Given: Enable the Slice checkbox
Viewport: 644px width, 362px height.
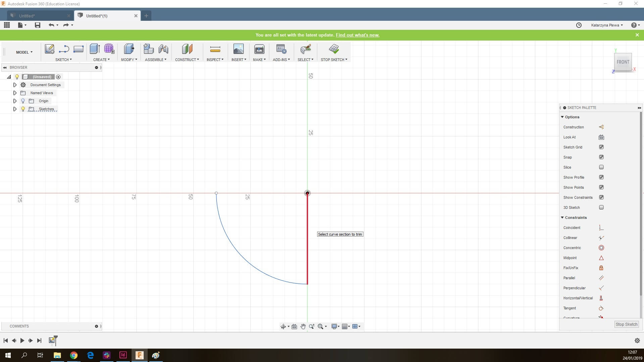Looking at the screenshot, I should tap(601, 167).
